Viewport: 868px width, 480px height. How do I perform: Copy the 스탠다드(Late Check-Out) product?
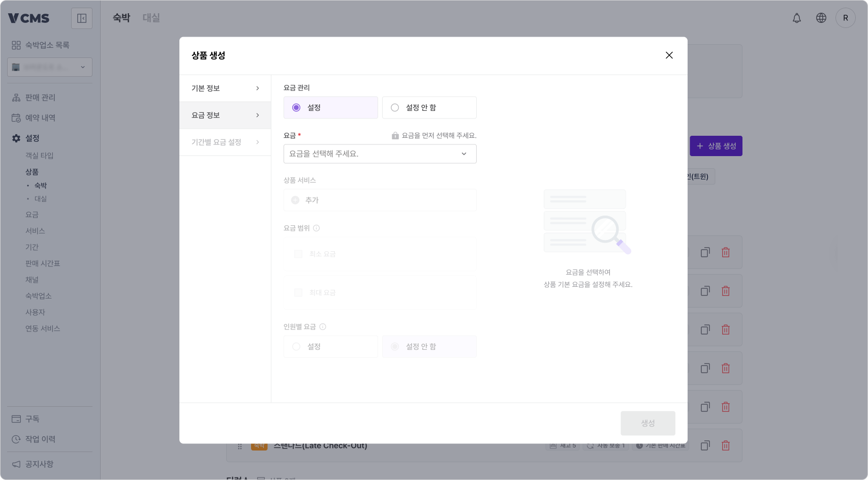click(x=705, y=445)
